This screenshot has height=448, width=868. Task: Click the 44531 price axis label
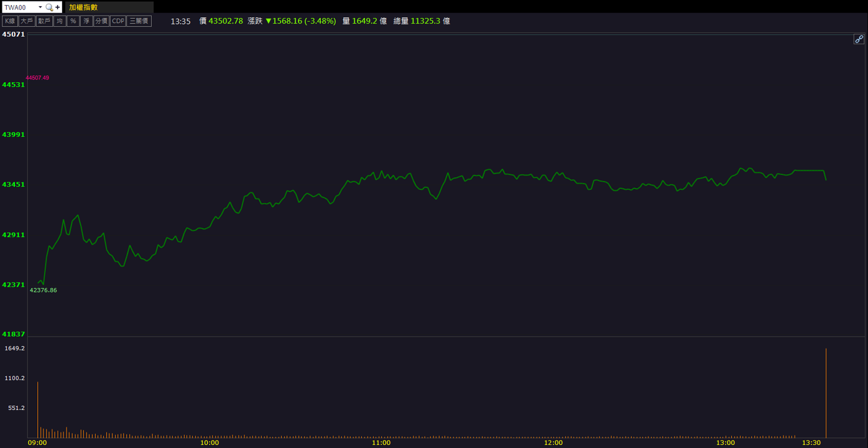[x=14, y=85]
